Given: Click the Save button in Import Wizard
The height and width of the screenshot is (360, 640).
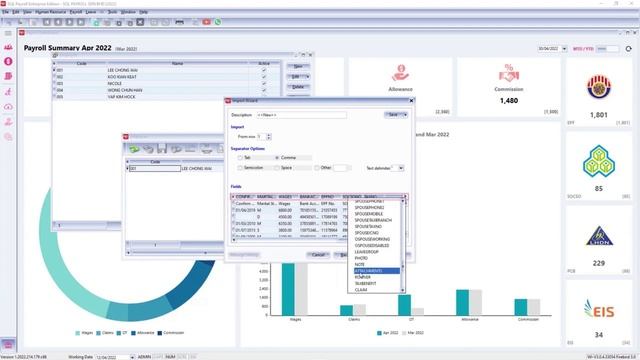Looking at the screenshot, I should (x=393, y=115).
